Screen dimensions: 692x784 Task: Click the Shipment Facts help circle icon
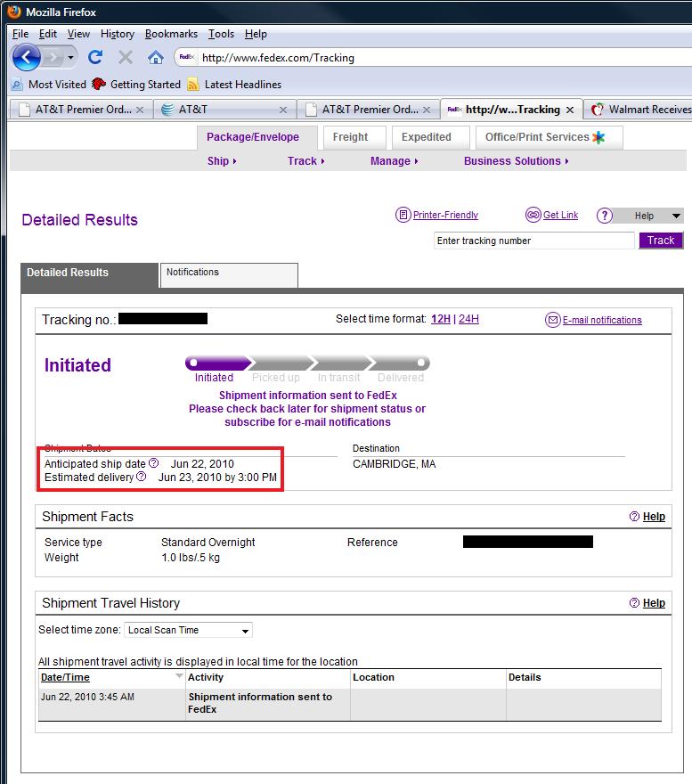tap(634, 517)
